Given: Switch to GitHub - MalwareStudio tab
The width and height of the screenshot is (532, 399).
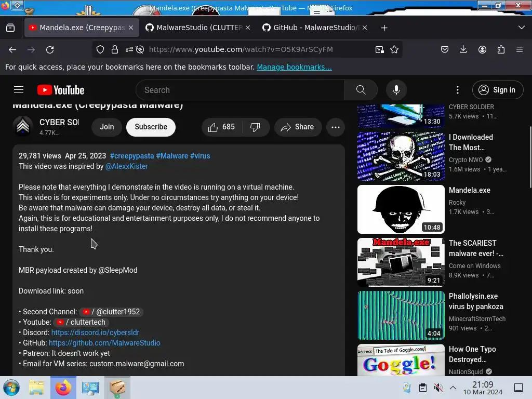Looking at the screenshot, I should [x=314, y=28].
